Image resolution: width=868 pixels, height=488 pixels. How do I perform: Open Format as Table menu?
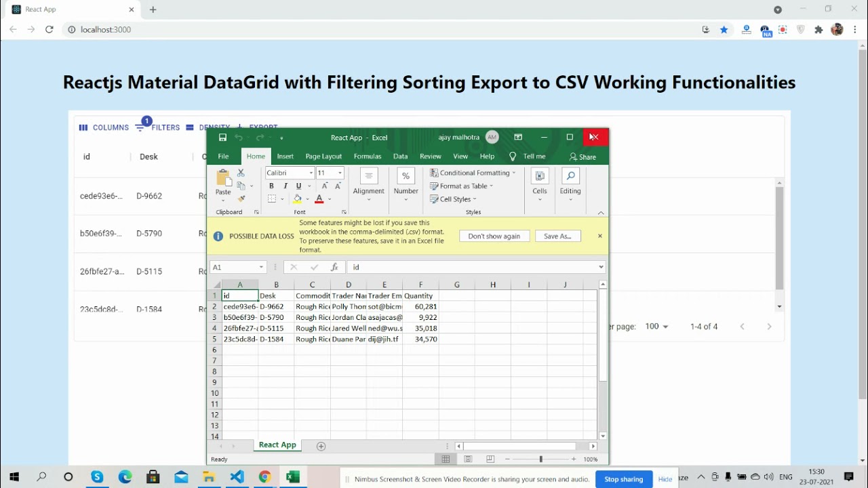click(x=461, y=186)
